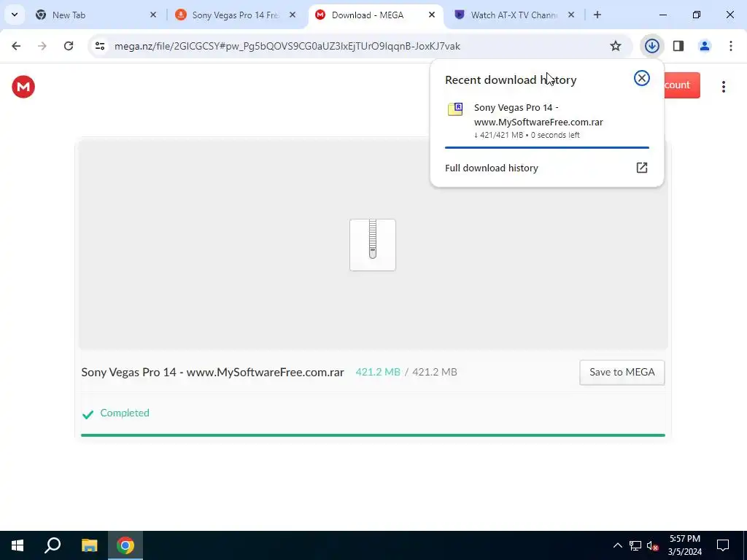Viewport: 747px width, 560px height.
Task: Open a new browser tab with plus
Action: click(x=597, y=15)
